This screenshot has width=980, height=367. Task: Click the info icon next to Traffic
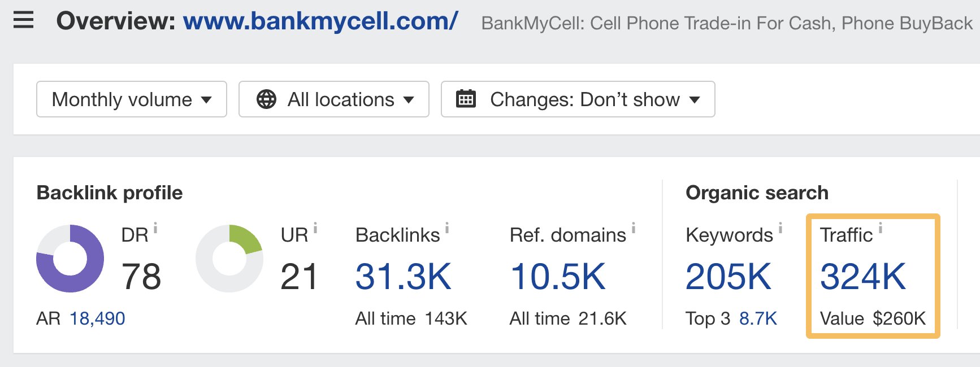(x=881, y=228)
